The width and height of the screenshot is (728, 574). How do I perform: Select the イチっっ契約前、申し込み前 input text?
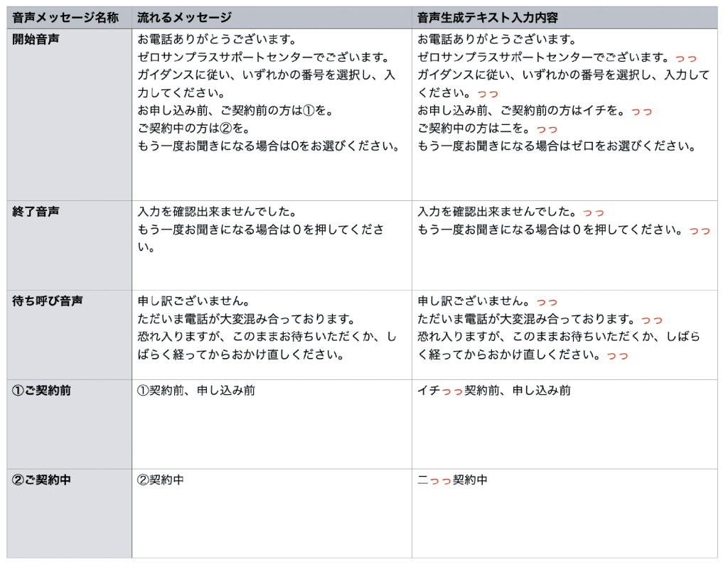pos(493,391)
